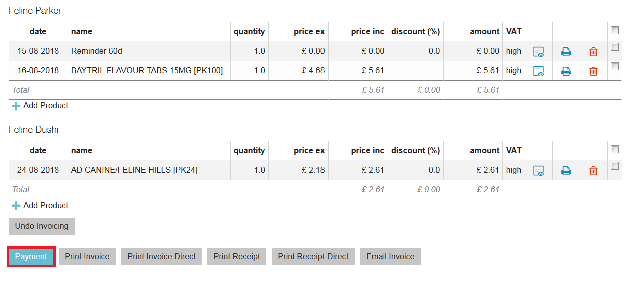Print the AD CANINE/FELINE HILLS line item
Image resolution: width=644 pixels, height=286 pixels.
(566, 171)
